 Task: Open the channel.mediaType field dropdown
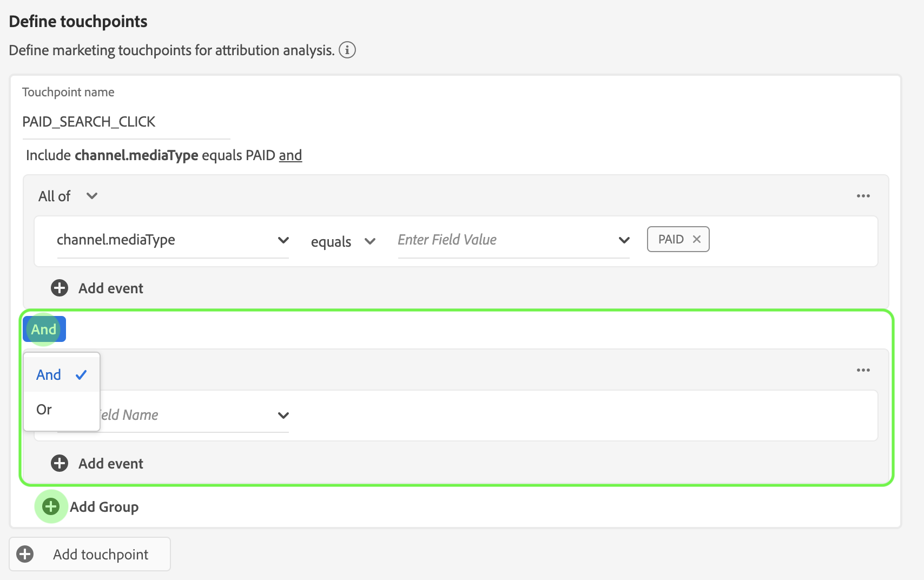283,240
